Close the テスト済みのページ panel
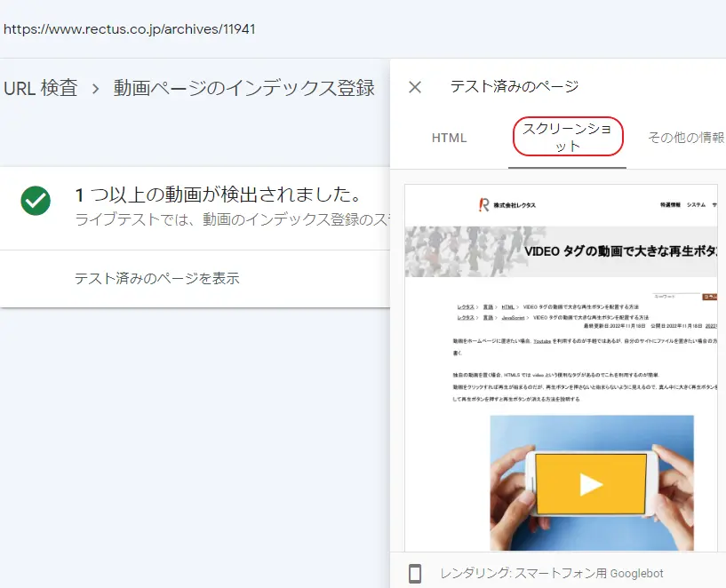726x588 pixels. [415, 87]
